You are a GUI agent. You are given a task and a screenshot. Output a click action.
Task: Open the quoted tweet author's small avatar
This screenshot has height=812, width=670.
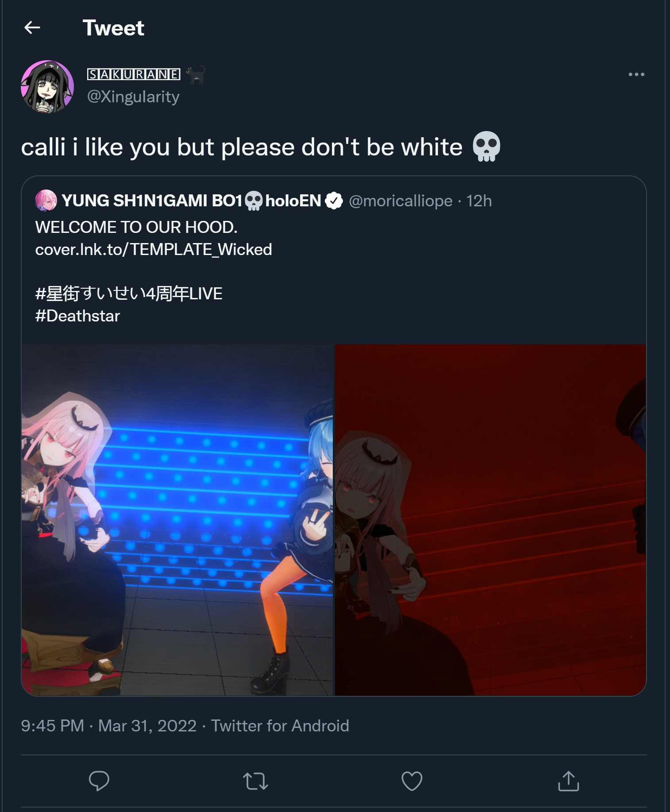click(46, 201)
